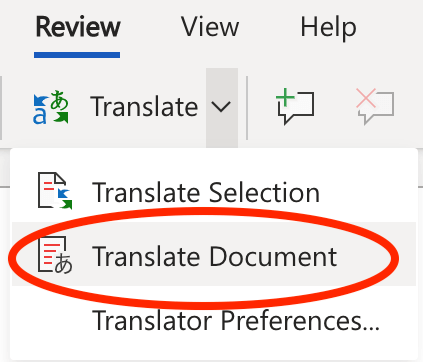423x362 pixels.
Task: Open the View tab
Action: tap(210, 27)
